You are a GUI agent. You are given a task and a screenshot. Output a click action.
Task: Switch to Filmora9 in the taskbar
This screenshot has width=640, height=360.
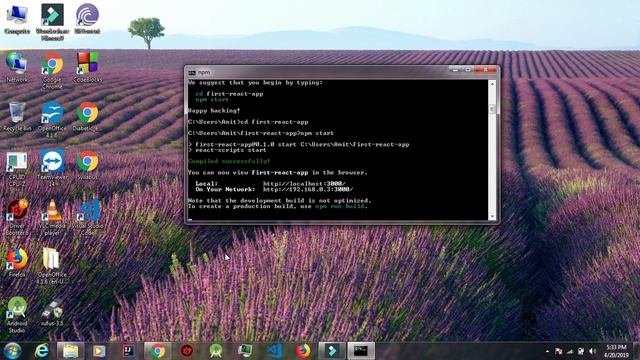(332, 351)
